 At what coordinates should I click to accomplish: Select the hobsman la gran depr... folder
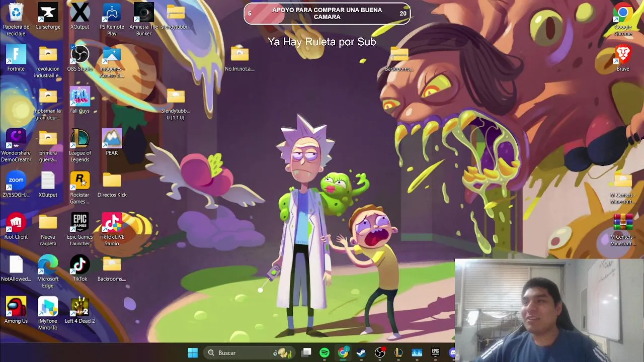(48, 104)
